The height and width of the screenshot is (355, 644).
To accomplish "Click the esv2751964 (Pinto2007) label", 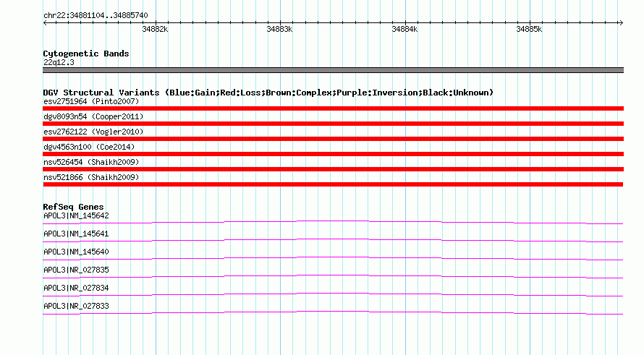I will [91, 101].
